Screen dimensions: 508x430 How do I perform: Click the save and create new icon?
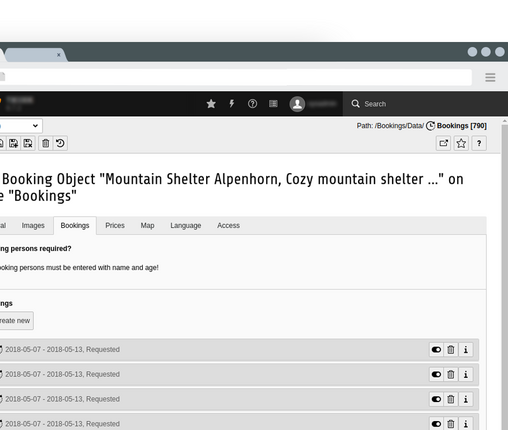coord(14,143)
